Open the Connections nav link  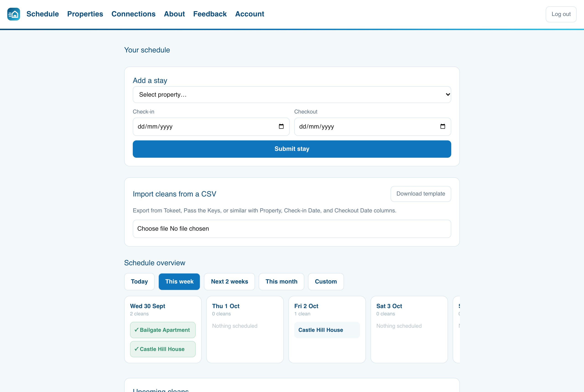tap(133, 14)
